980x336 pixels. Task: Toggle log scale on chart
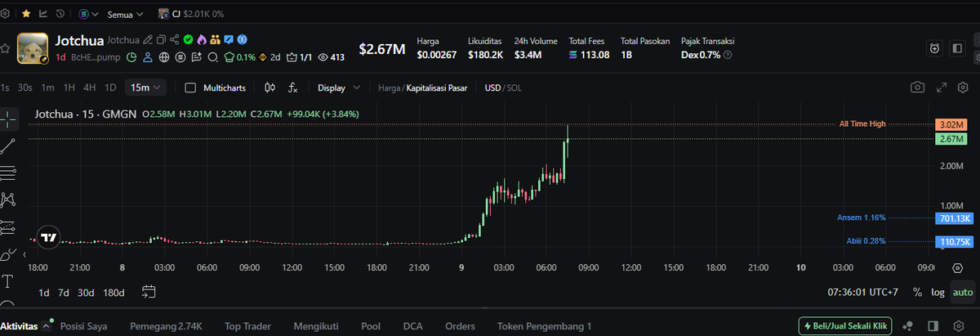click(938, 292)
